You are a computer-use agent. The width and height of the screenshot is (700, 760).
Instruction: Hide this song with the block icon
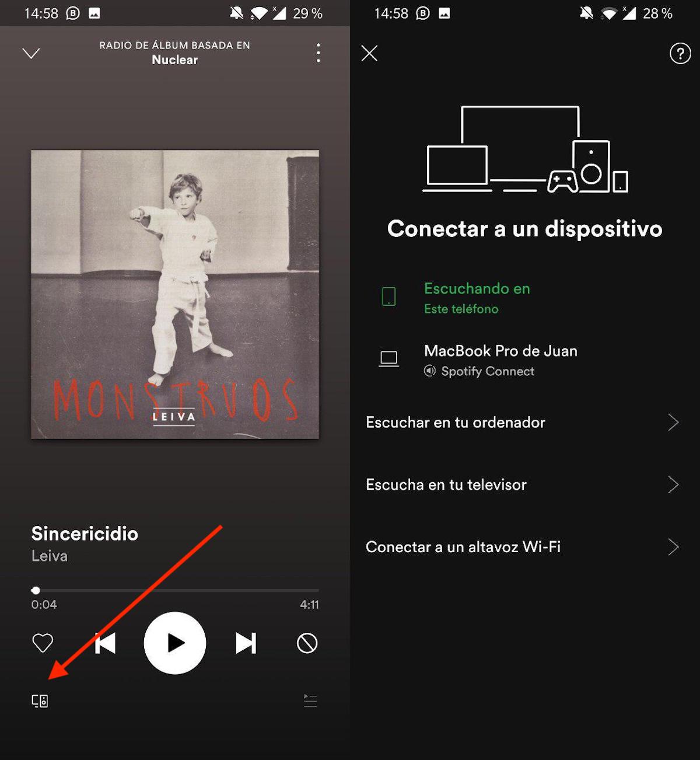click(x=307, y=643)
